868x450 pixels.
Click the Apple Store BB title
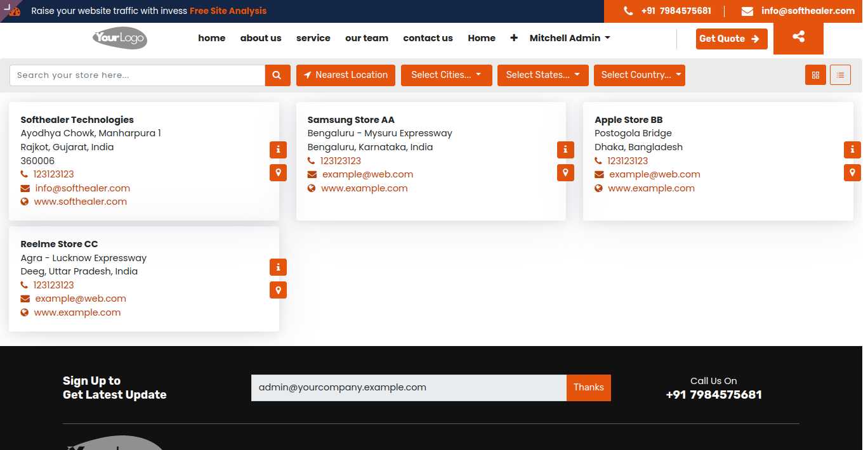click(x=629, y=120)
